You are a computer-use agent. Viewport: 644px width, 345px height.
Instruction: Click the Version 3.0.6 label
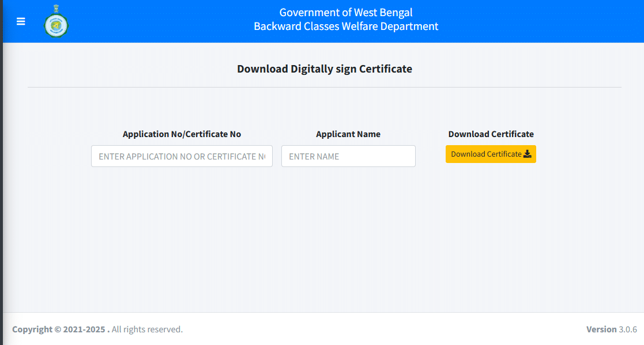(x=611, y=329)
